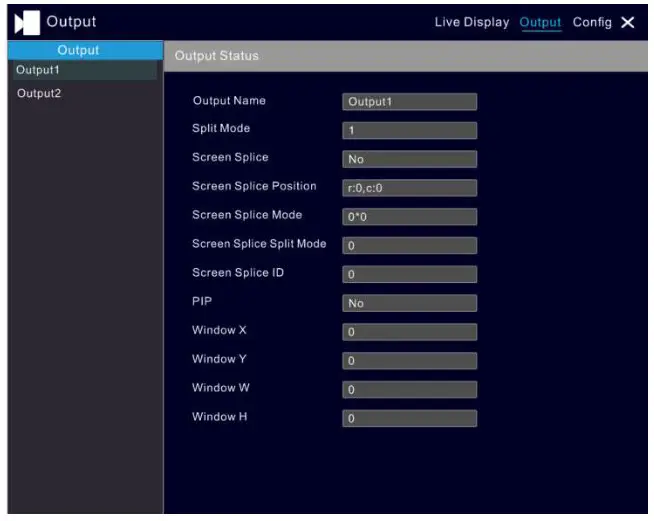Click the Screen Splice Split Mode field
654x521 pixels.
409,246
